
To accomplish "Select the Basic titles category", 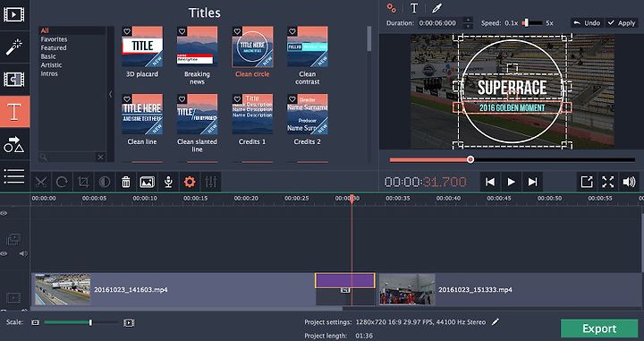I will (48, 56).
